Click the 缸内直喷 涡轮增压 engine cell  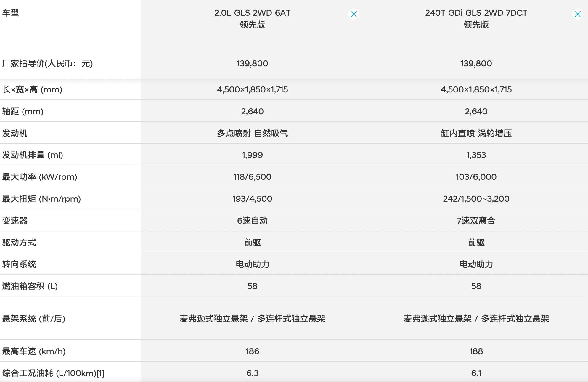pyautogui.click(x=476, y=133)
